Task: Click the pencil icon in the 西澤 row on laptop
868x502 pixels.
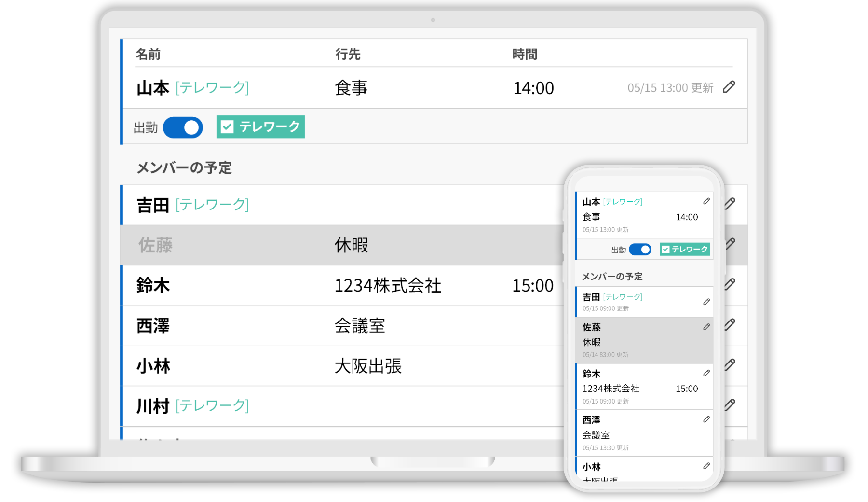Action: (x=730, y=324)
